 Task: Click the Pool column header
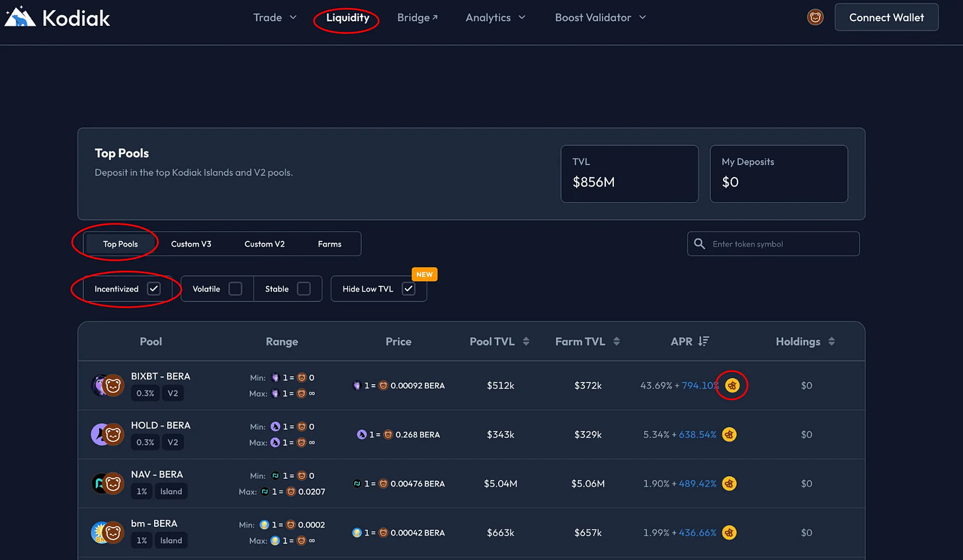coord(151,341)
